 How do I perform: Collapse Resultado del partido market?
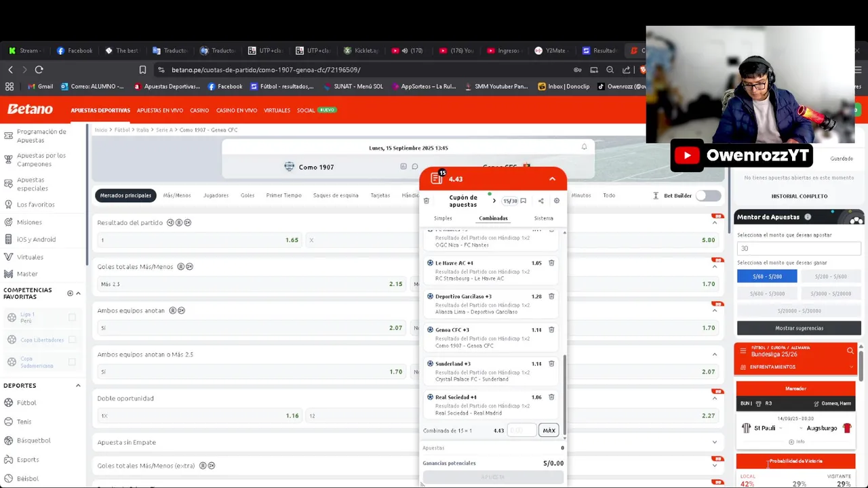point(714,223)
